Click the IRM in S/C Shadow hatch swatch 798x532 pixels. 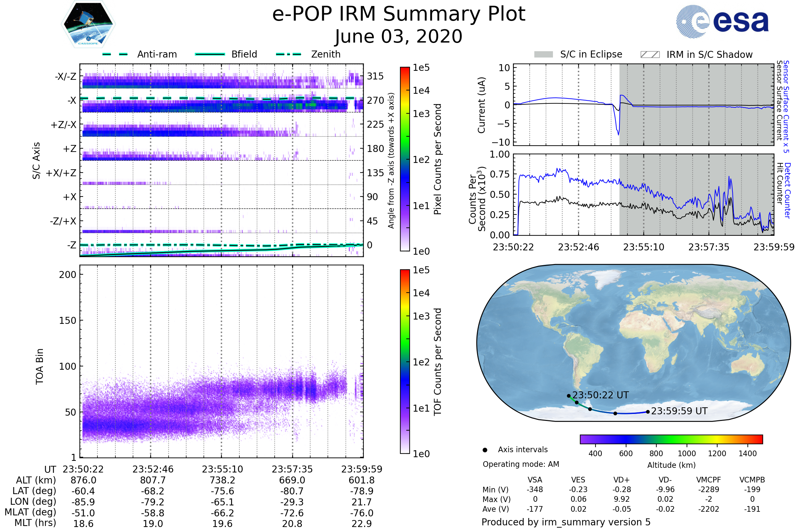650,54
